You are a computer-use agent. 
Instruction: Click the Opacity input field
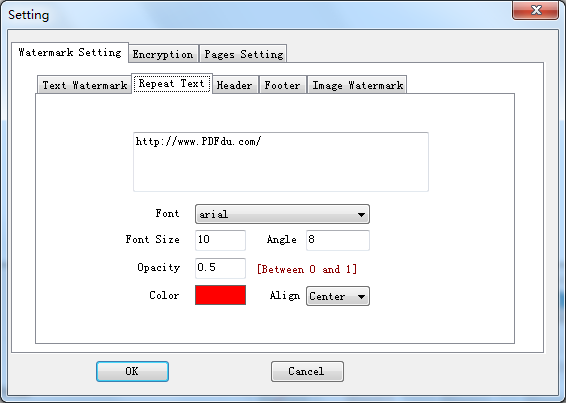click(x=221, y=268)
